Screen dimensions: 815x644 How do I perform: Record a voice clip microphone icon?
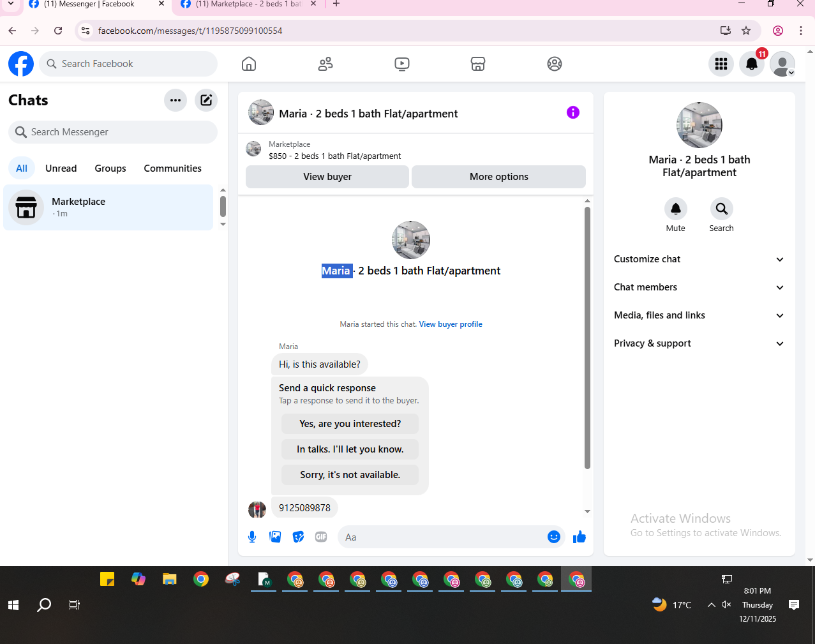point(252,537)
